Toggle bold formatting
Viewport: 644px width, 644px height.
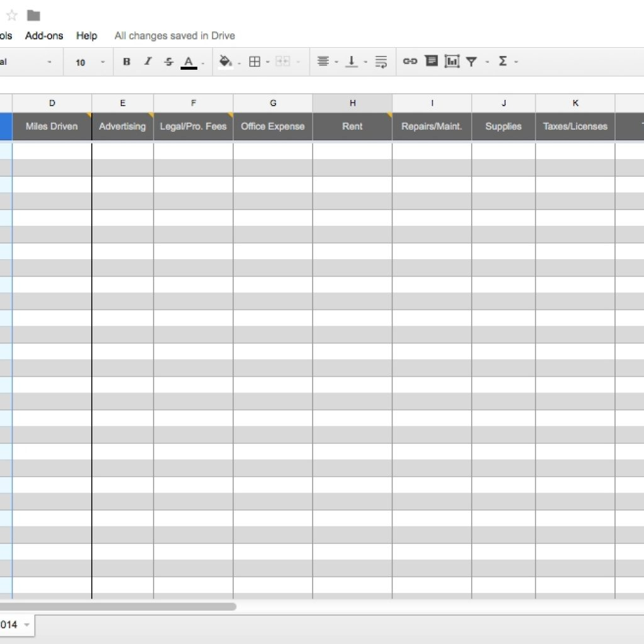click(126, 62)
